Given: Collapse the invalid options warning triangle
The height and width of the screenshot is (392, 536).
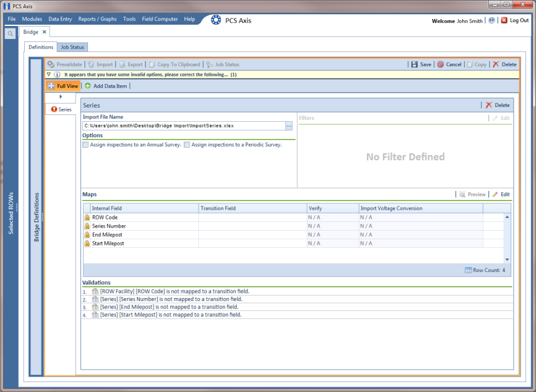Looking at the screenshot, I should [49, 74].
